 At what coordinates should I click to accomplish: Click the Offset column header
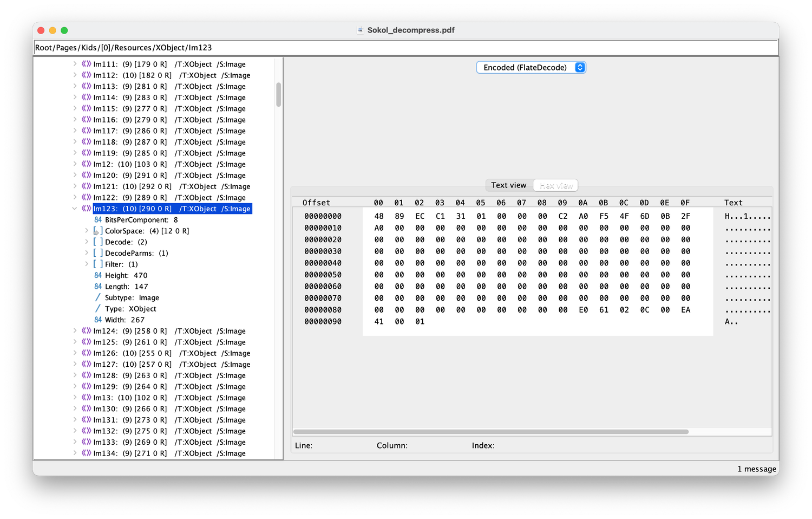click(316, 203)
